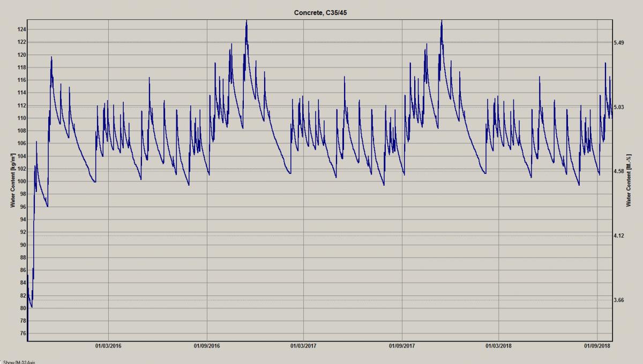Screen dimensions: 643x364
Task: Click the 112 value on the left axis
Action: pyautogui.click(x=21, y=105)
